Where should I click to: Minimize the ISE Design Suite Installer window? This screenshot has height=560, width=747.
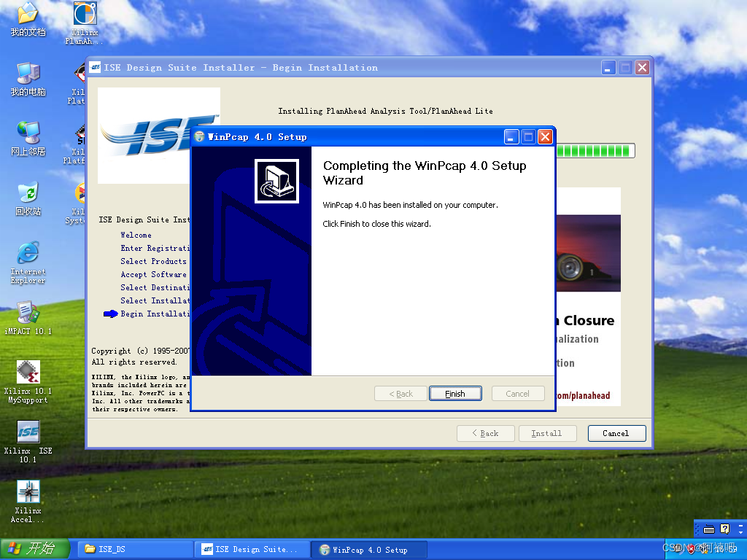pos(608,68)
